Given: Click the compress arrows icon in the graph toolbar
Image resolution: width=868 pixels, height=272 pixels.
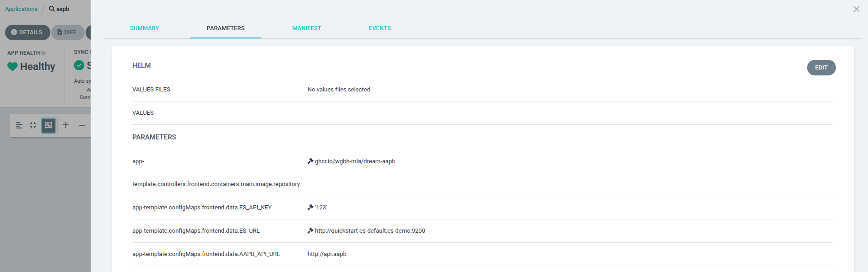Looking at the screenshot, I should [33, 125].
